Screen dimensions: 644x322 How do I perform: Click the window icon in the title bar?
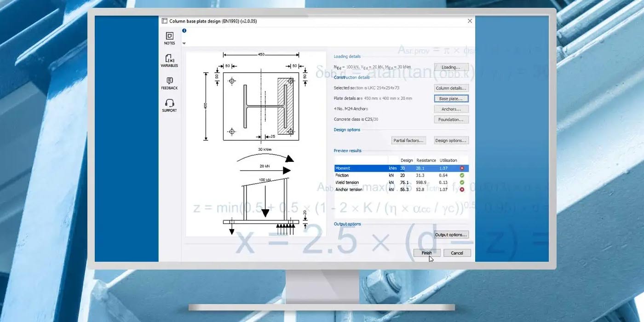164,21
